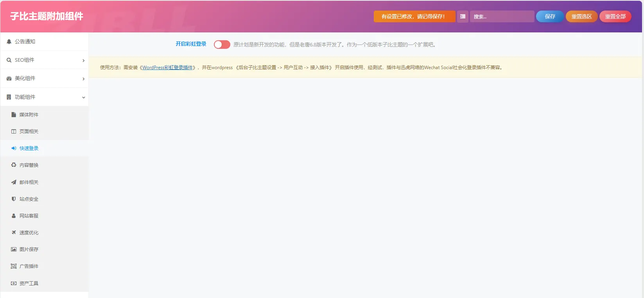Image resolution: width=644 pixels, height=298 pixels.
Task: Toggle the 开启彩虹登录 switch
Action: 222,45
